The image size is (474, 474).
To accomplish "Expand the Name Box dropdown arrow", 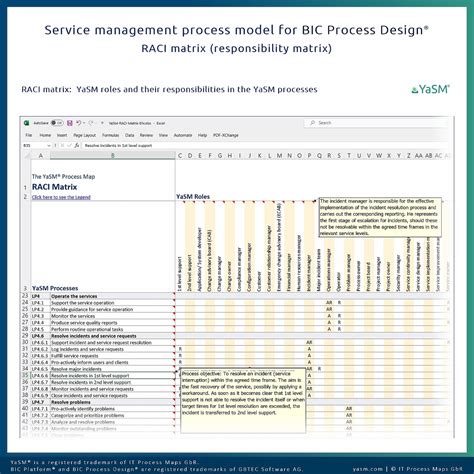I will pyautogui.click(x=49, y=146).
